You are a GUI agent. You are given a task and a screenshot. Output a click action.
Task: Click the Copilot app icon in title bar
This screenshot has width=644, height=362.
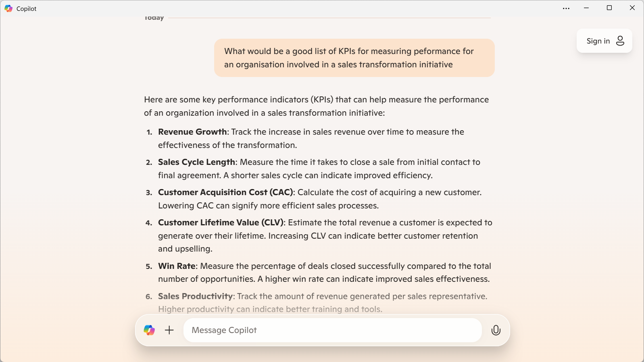tap(8, 8)
